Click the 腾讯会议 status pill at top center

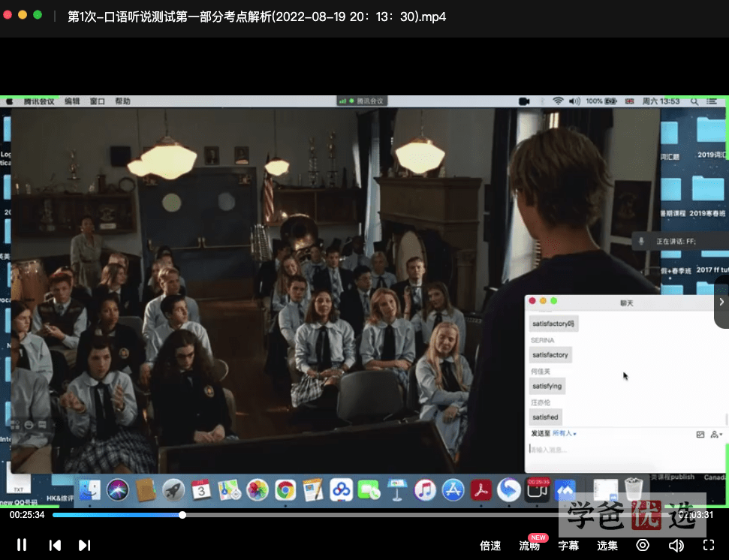(x=362, y=101)
